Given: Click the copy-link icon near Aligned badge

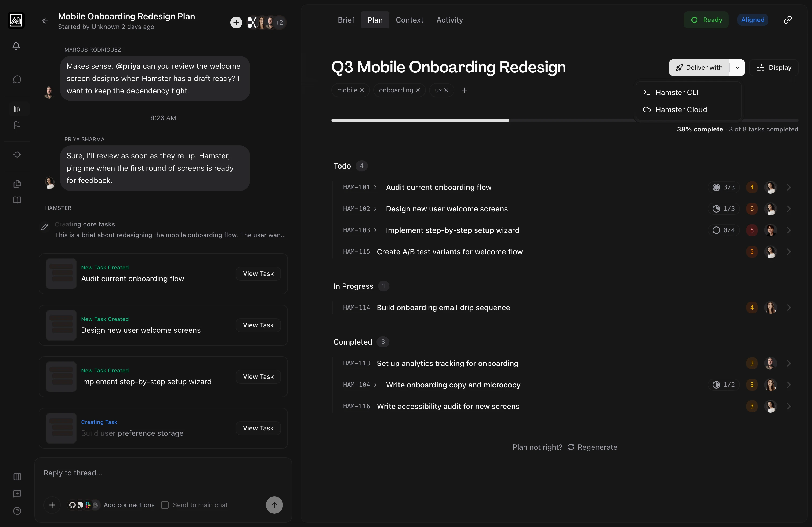Looking at the screenshot, I should tap(788, 19).
